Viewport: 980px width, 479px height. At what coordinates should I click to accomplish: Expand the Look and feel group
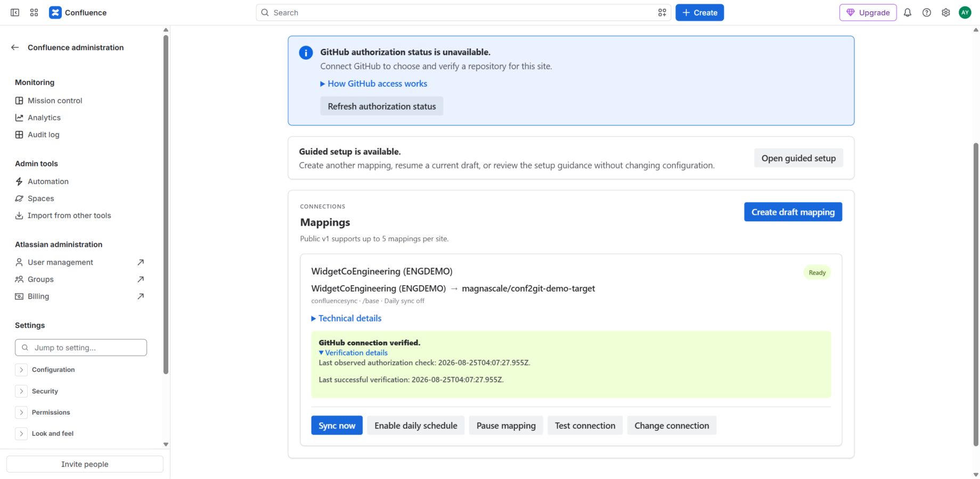[x=21, y=434]
